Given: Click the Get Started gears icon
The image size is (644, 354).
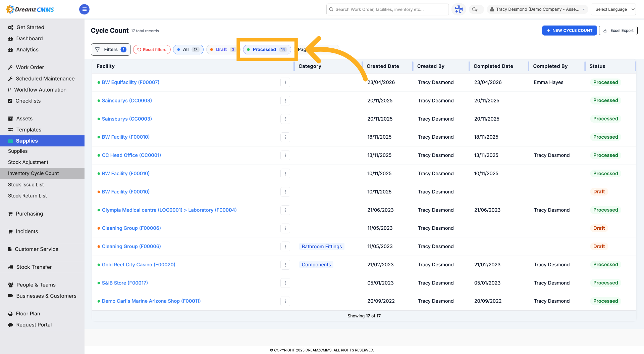Looking at the screenshot, I should (11, 28).
